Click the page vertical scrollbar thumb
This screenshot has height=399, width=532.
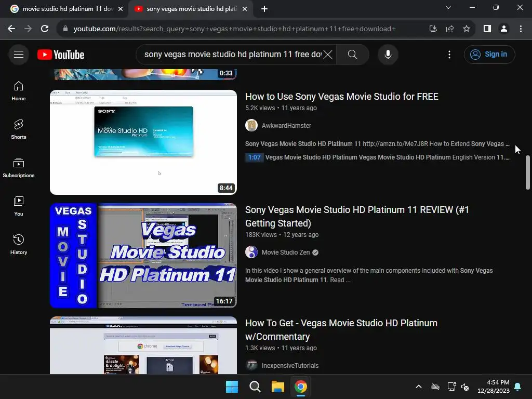[528, 172]
